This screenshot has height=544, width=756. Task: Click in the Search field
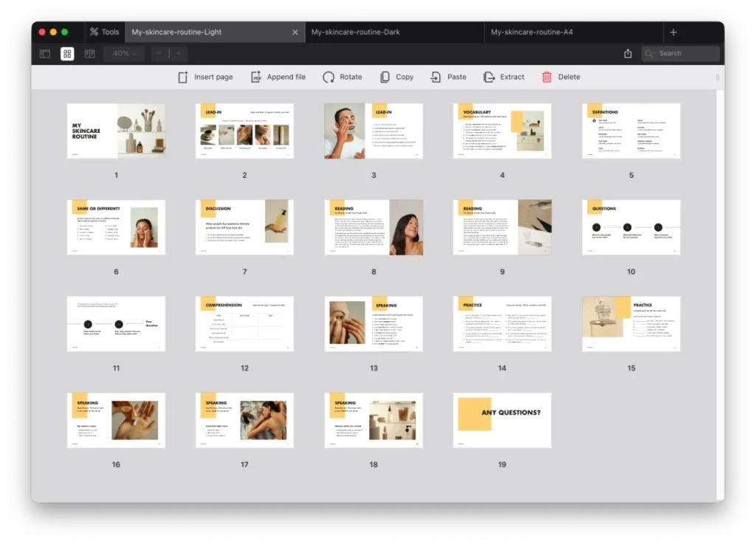pos(687,54)
